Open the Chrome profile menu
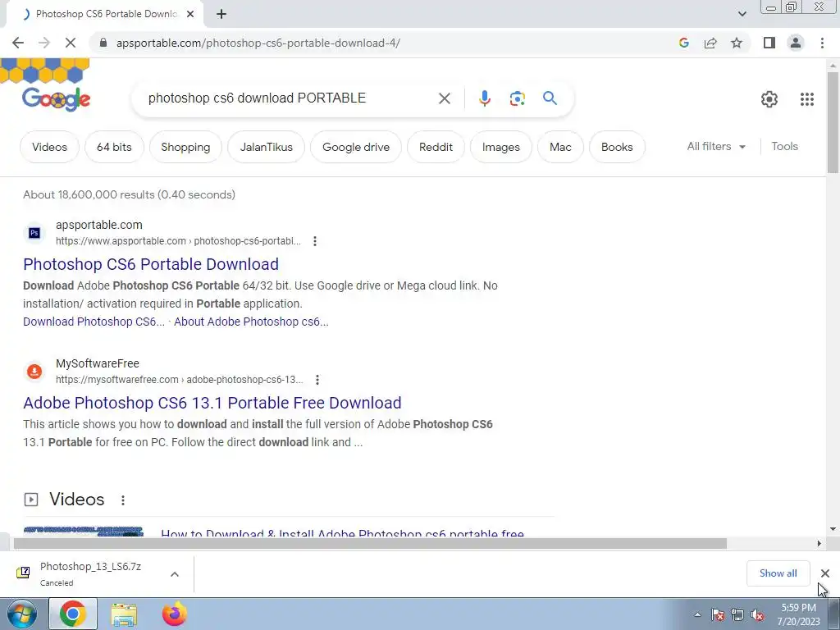 796,43
